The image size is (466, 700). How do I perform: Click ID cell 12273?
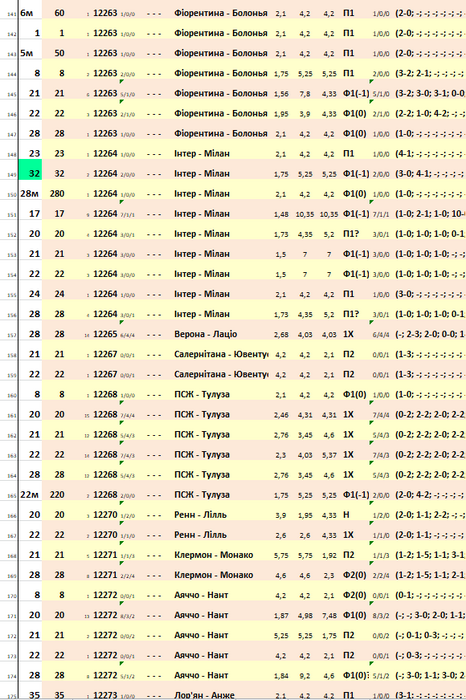pyautogui.click(x=105, y=695)
